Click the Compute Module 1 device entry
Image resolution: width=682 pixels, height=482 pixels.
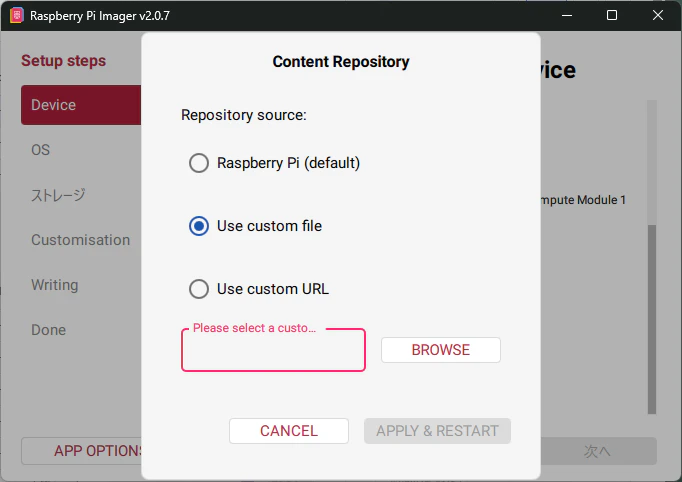583,200
